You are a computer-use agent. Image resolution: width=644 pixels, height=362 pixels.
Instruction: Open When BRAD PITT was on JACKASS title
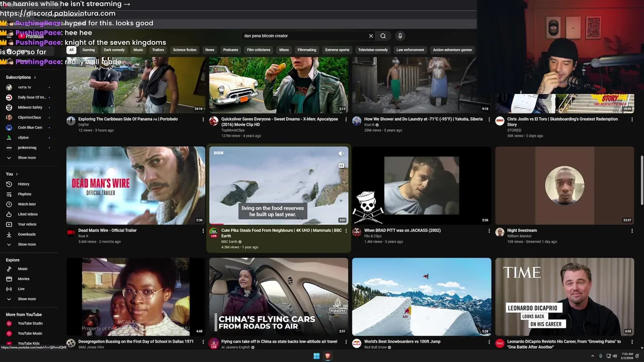click(x=403, y=231)
